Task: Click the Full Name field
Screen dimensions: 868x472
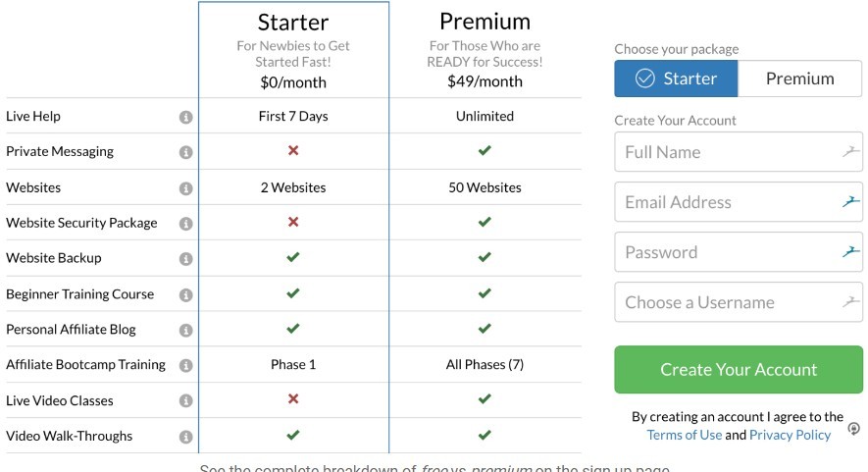Action: pos(739,152)
